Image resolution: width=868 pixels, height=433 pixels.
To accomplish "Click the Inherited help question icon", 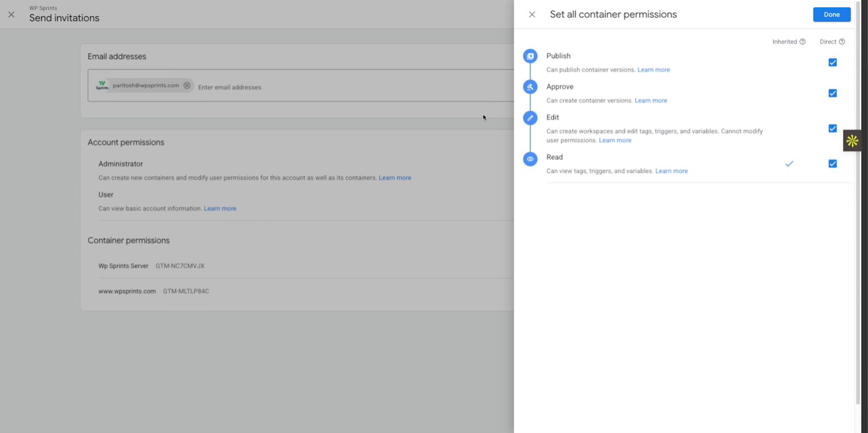I will 802,42.
